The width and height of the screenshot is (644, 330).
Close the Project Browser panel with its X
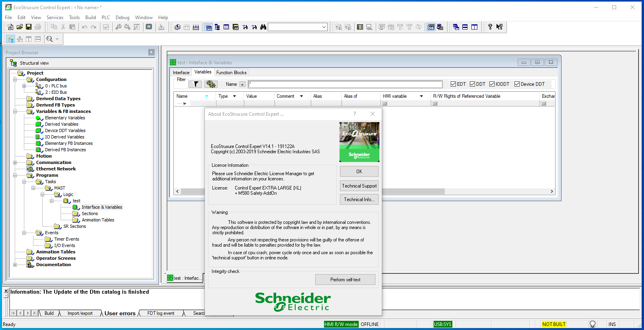coord(151,52)
